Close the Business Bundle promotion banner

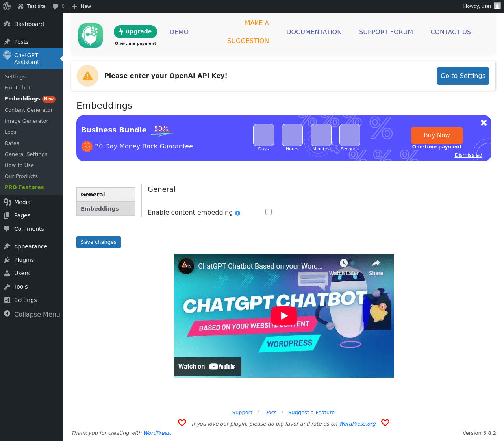click(484, 123)
